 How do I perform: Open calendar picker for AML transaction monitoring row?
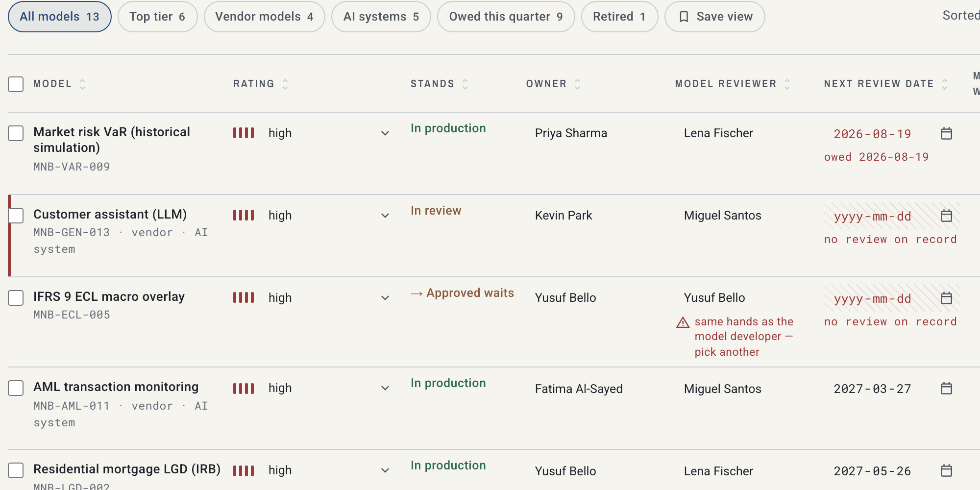(x=946, y=388)
